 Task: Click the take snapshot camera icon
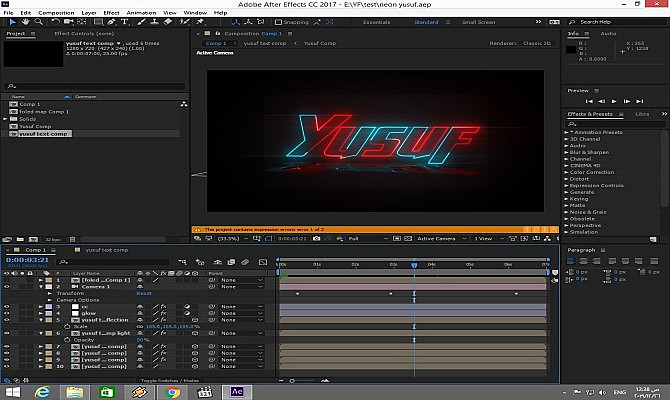[316, 238]
